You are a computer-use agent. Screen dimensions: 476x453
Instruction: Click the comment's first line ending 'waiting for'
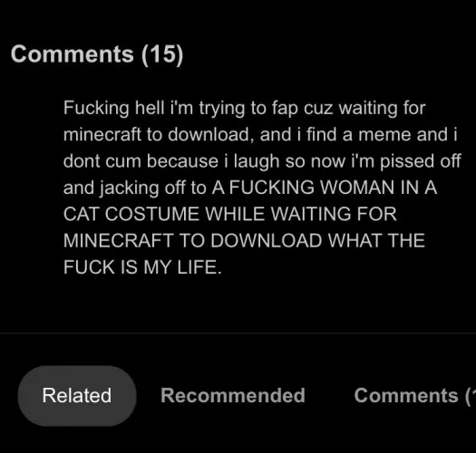(x=245, y=108)
